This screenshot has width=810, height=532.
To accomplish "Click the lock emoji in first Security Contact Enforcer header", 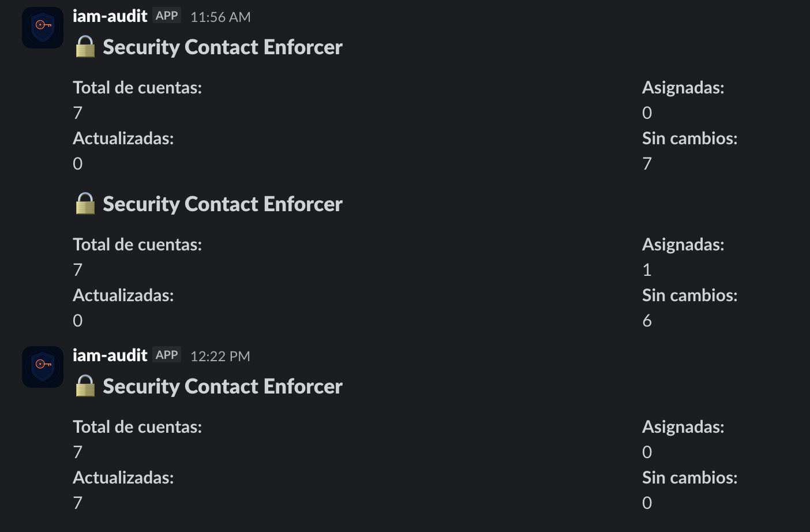I will point(85,47).
